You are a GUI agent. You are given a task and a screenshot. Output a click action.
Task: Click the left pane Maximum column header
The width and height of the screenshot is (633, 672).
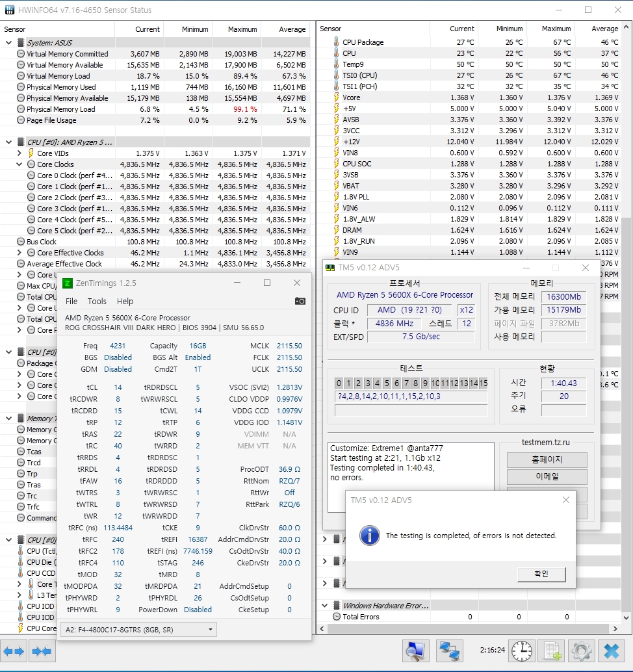(x=237, y=29)
